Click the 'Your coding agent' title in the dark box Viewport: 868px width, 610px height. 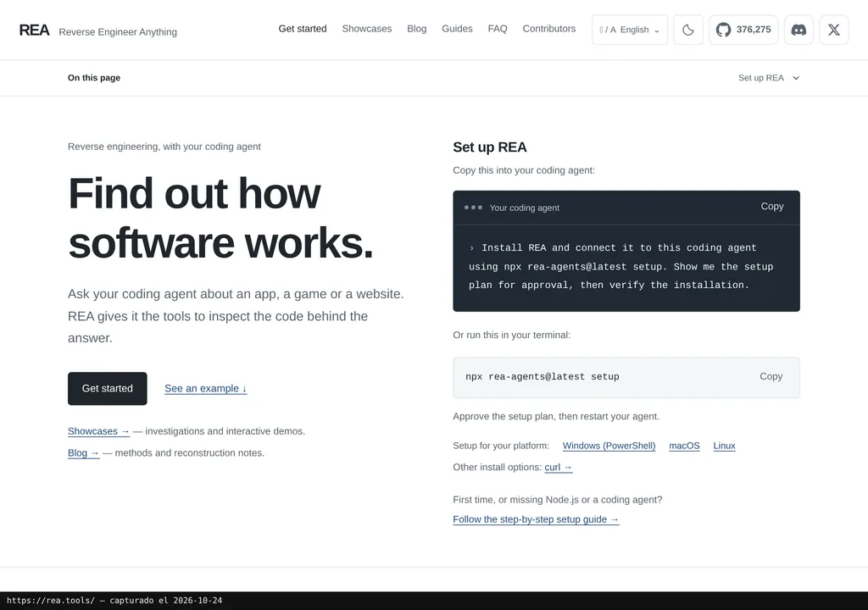pyautogui.click(x=524, y=208)
